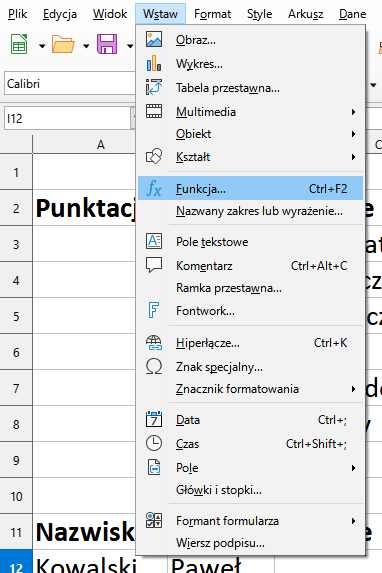Expand the Kształt submenu arrow
The image size is (382, 573).
coord(353,157)
